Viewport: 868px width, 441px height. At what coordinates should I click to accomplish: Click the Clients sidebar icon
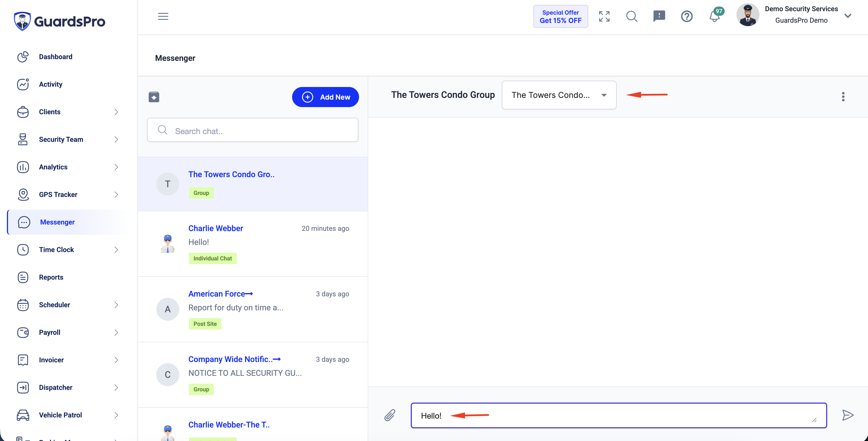coord(23,112)
